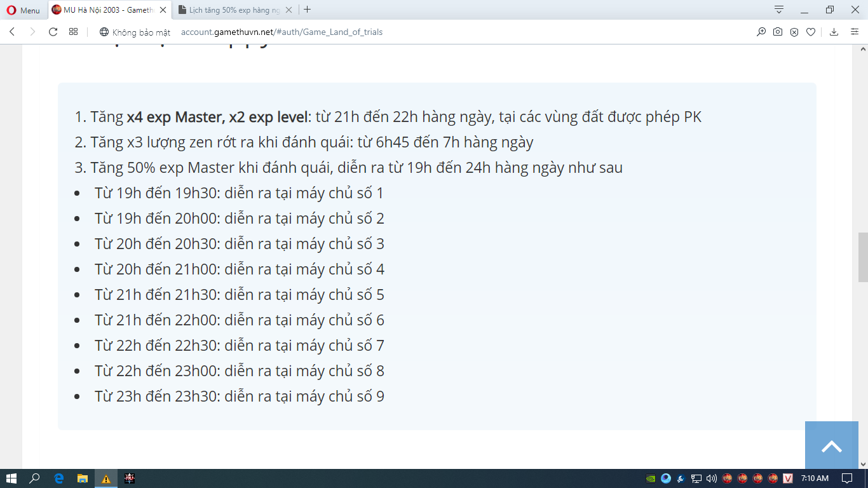868x488 pixels.
Task: Open Speed Dial start page grid
Action: [73, 32]
